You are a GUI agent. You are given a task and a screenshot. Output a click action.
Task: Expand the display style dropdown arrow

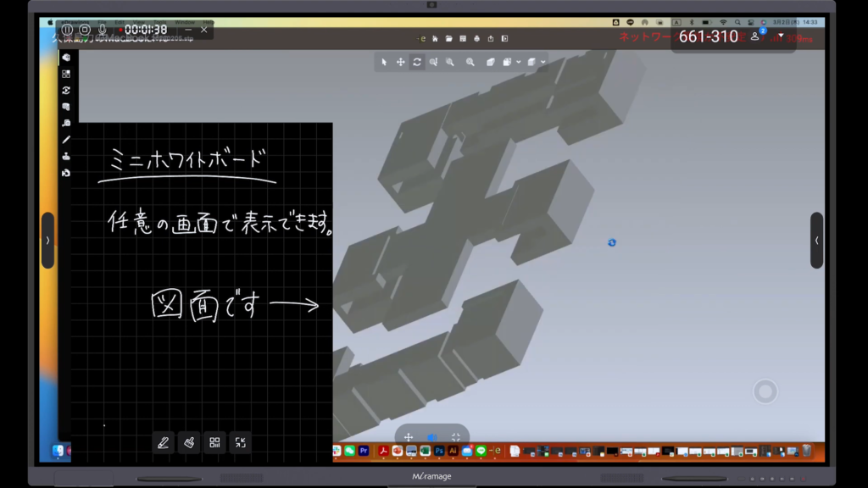coord(542,62)
